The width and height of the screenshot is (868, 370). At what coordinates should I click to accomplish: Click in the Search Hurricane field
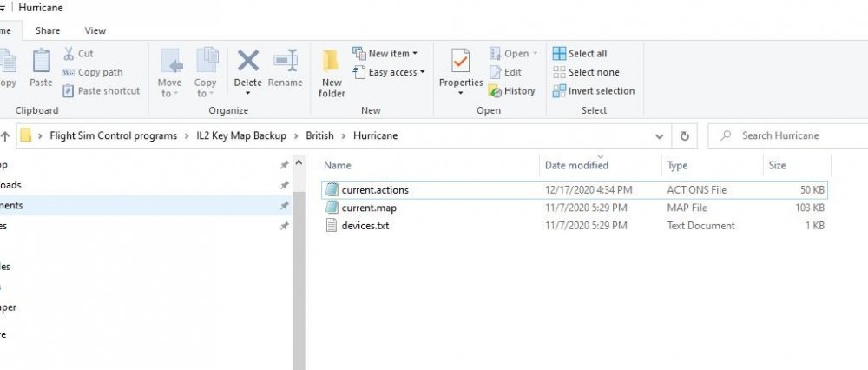pyautogui.click(x=788, y=135)
